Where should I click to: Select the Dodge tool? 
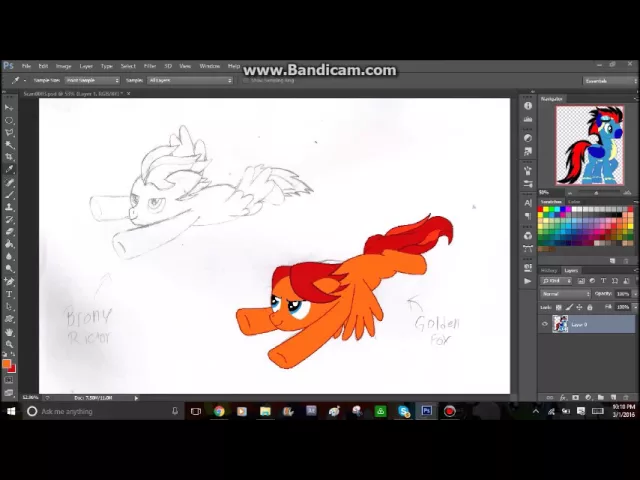click(9, 269)
